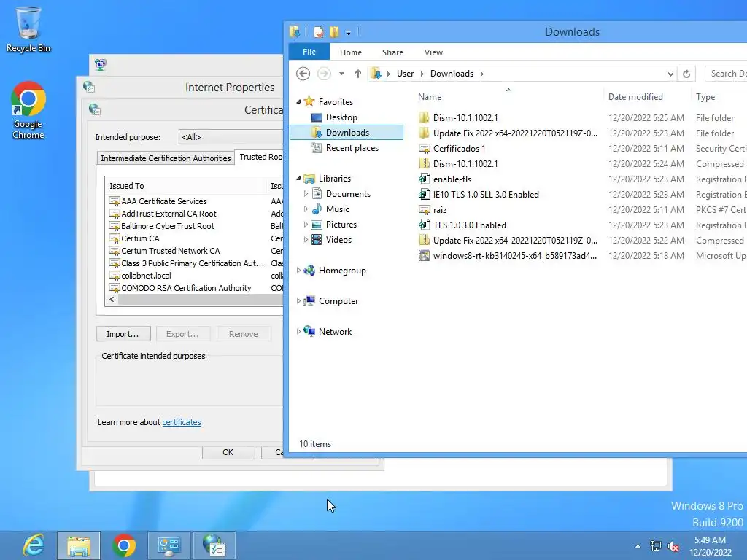Select the Internet Properties taskbar item
The width and height of the screenshot is (747, 560).
point(214,545)
